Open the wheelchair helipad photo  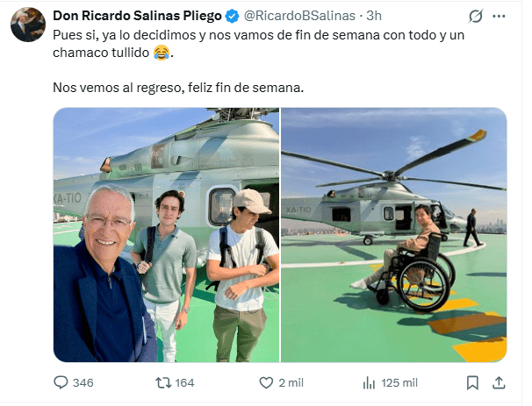pyautogui.click(x=394, y=235)
